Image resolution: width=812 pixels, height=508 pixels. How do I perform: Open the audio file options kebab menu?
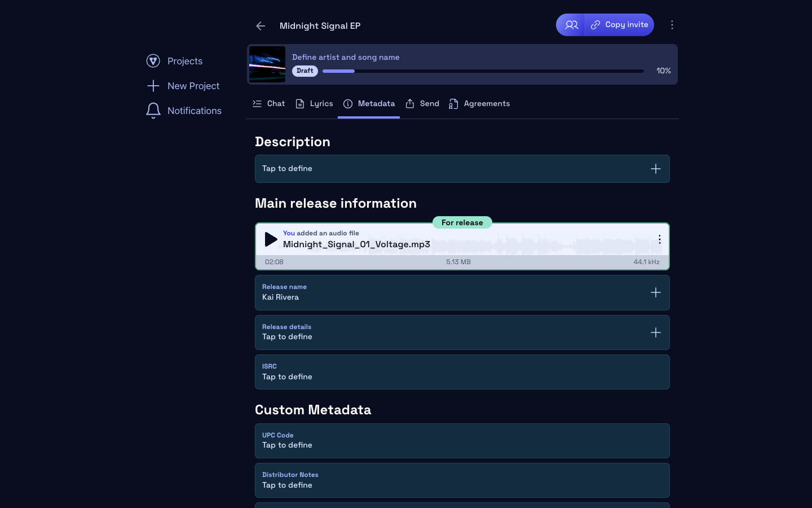click(659, 239)
